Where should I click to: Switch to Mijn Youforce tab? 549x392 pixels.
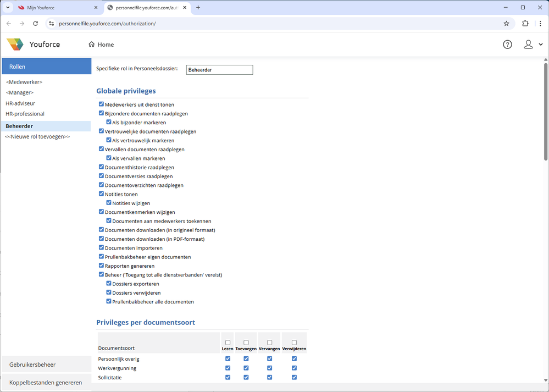point(58,7)
